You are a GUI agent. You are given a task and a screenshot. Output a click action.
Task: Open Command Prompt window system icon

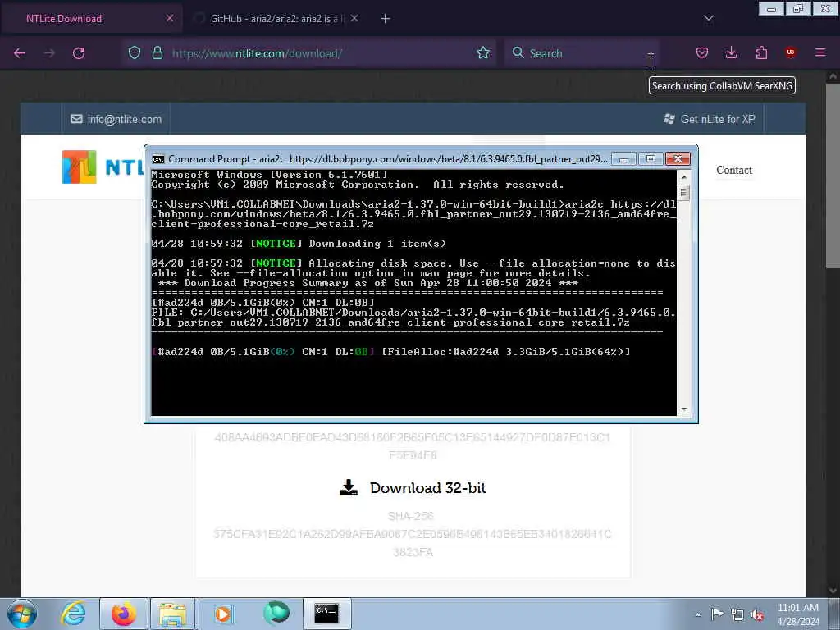(x=158, y=159)
